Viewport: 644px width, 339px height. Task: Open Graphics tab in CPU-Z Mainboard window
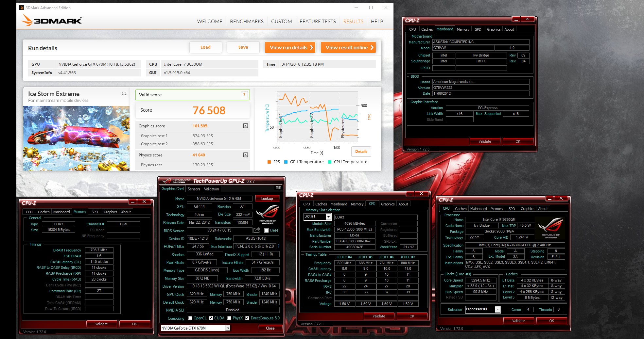coord(494,29)
